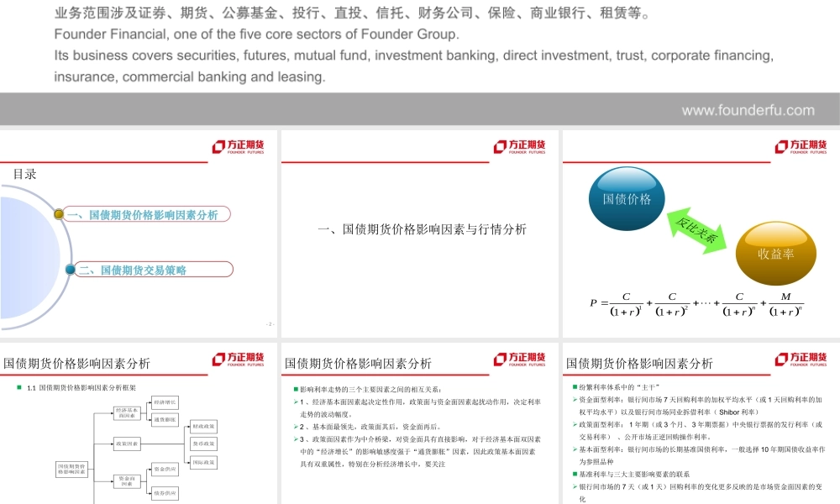The height and width of the screenshot is (504, 840).
Task: Expand the 政策因素 branch of the diagram
Action: point(128,444)
